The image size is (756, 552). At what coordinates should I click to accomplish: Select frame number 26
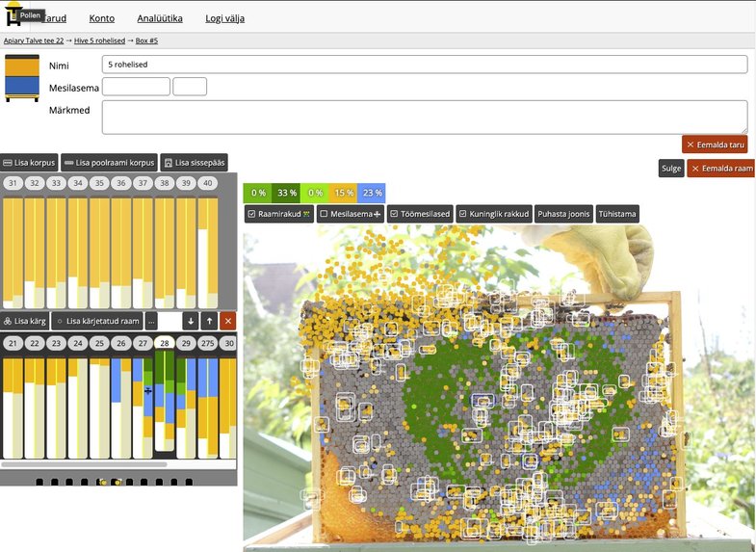(x=121, y=344)
